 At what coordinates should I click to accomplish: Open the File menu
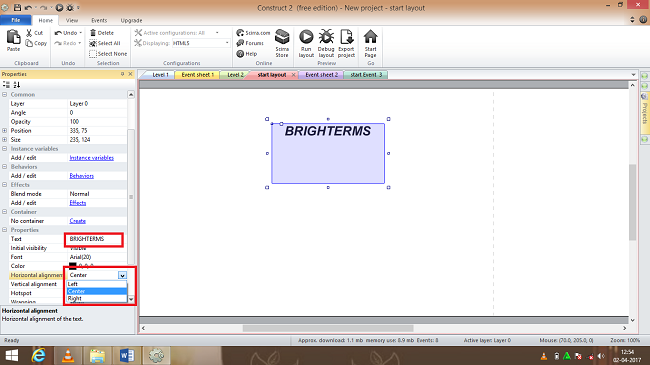point(15,20)
